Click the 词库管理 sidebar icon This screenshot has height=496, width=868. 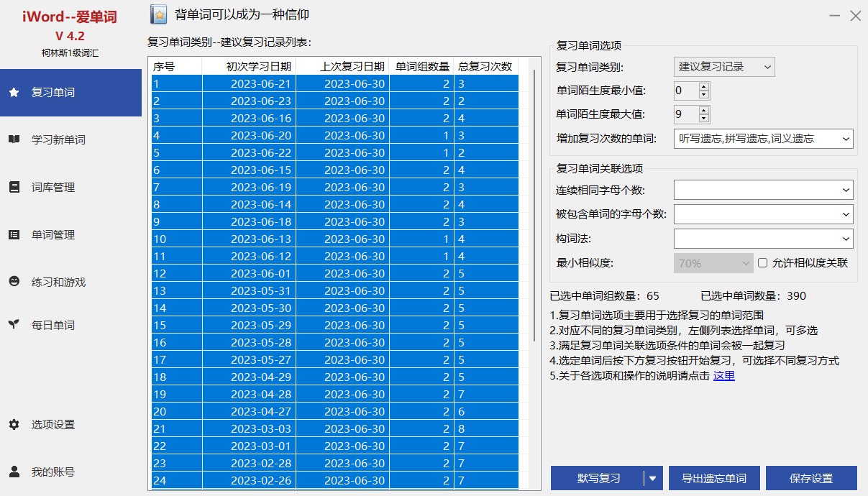pyautogui.click(x=14, y=187)
